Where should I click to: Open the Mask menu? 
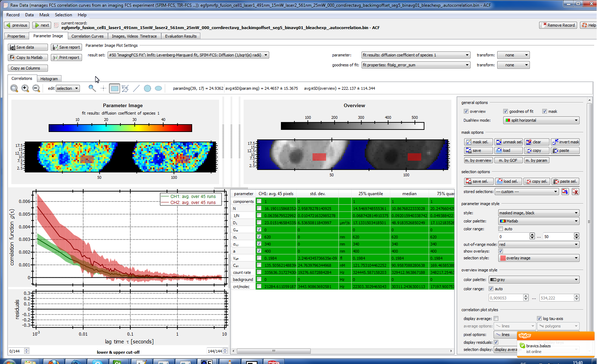coord(44,15)
